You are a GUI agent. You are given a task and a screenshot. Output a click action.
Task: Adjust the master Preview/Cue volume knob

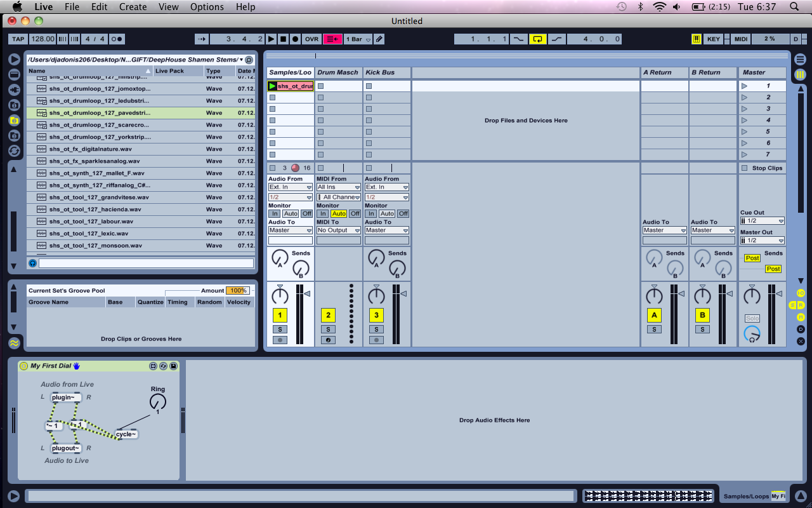coord(752,333)
